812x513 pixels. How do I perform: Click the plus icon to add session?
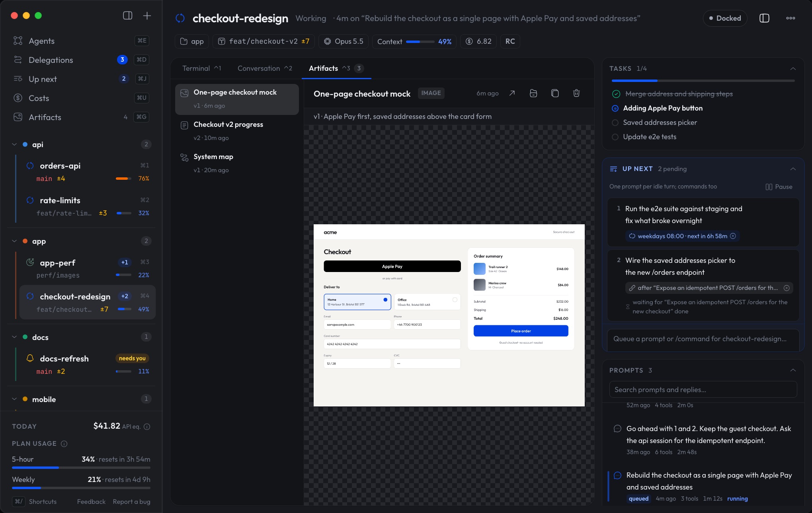(147, 16)
